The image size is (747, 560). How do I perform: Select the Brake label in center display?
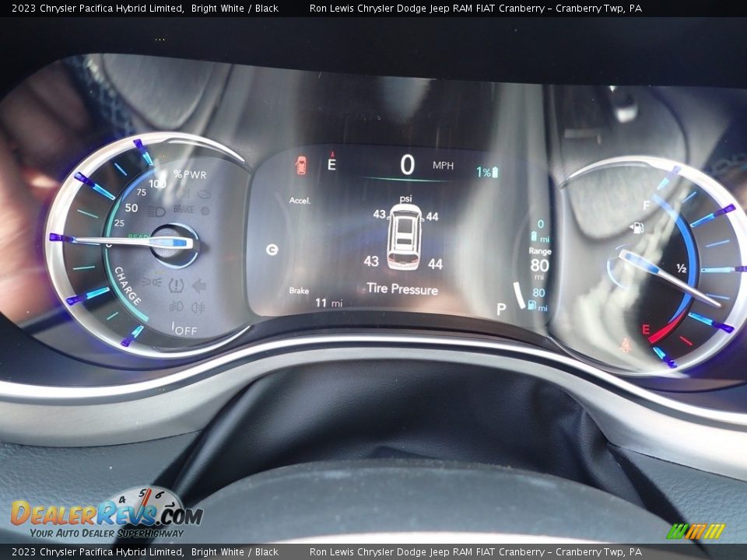[x=299, y=290]
